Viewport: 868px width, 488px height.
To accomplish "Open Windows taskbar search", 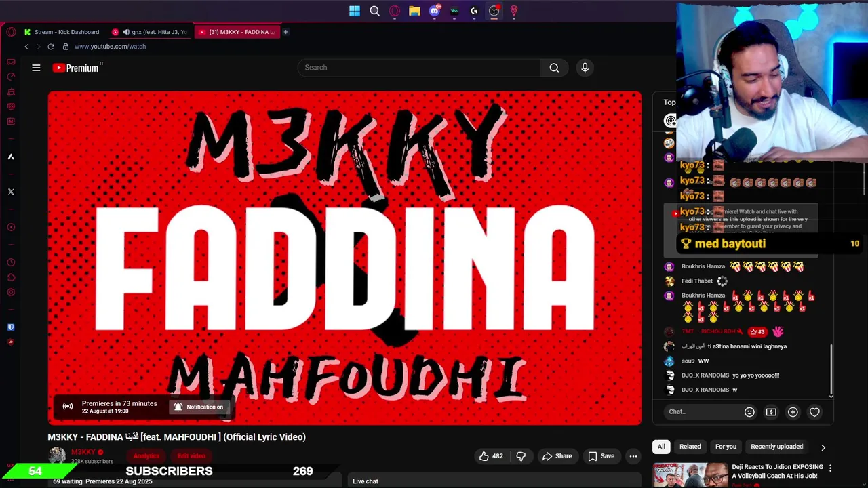I will [374, 11].
